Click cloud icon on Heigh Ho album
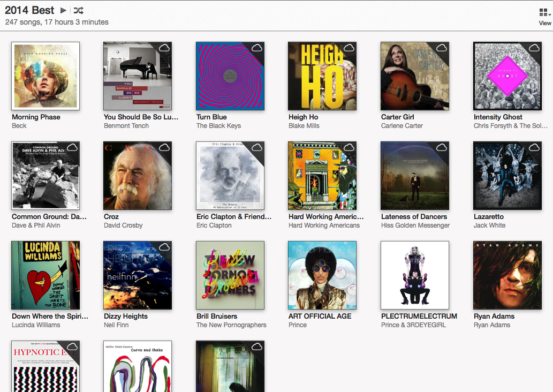Screen dimensions: 553x392 click(x=349, y=48)
